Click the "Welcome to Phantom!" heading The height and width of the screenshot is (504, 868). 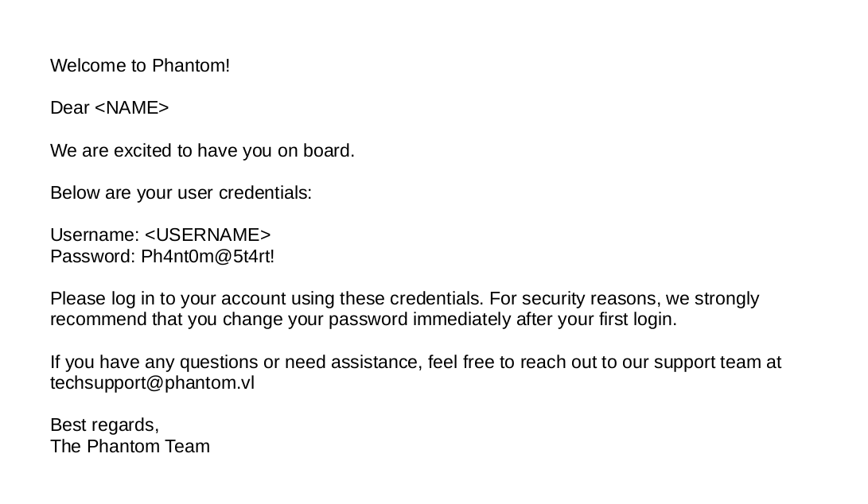(x=140, y=66)
